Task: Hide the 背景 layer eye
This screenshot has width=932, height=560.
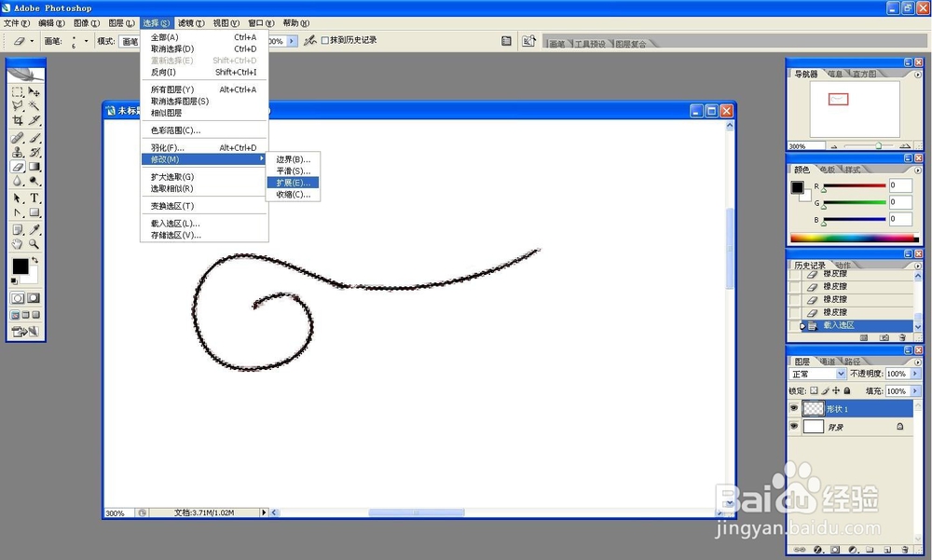Action: coord(793,426)
